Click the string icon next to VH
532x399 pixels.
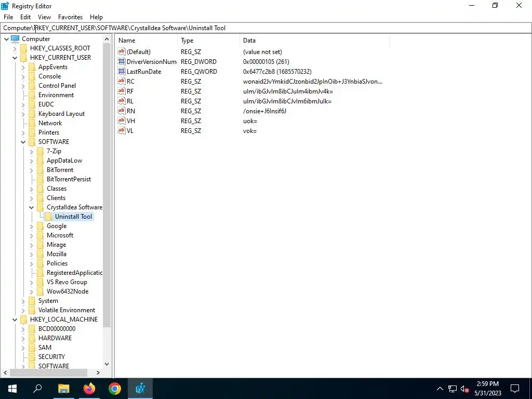pyautogui.click(x=122, y=121)
